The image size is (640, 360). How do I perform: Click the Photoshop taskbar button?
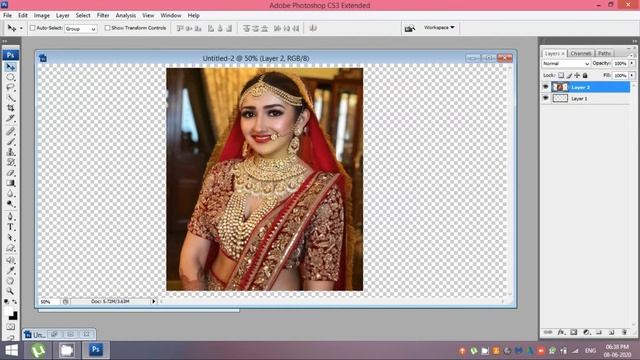[96, 350]
